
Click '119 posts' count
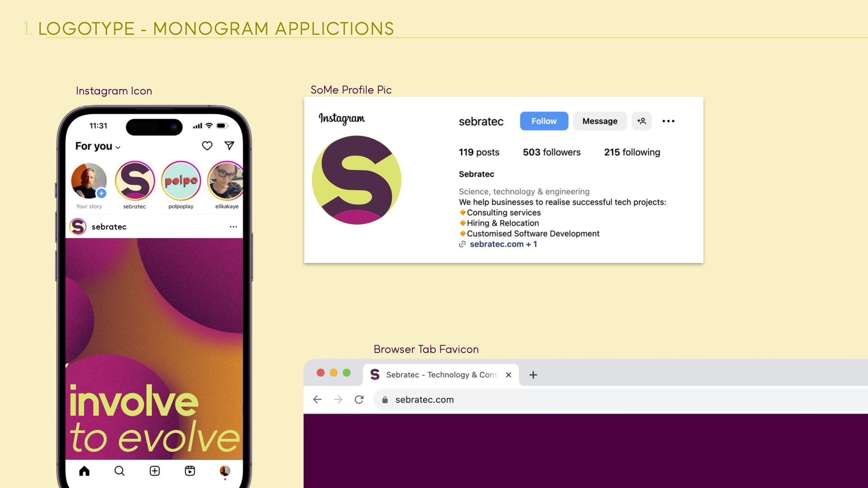[x=479, y=152]
